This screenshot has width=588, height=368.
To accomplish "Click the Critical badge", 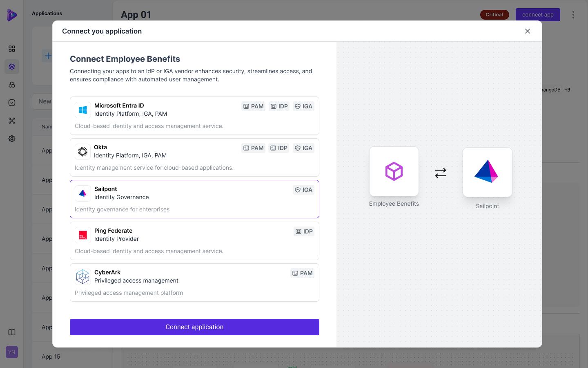I will pyautogui.click(x=494, y=15).
